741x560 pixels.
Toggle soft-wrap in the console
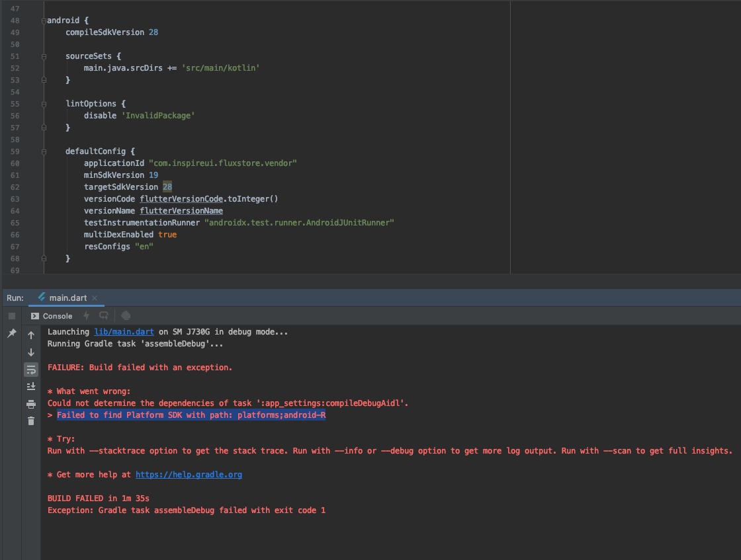[30, 370]
